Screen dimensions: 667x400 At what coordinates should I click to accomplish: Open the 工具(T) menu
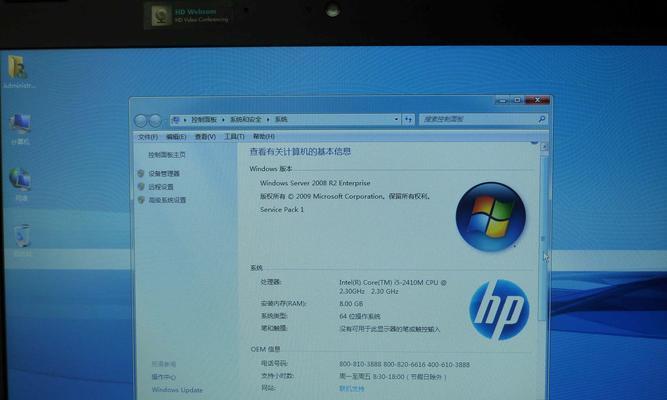[234, 137]
